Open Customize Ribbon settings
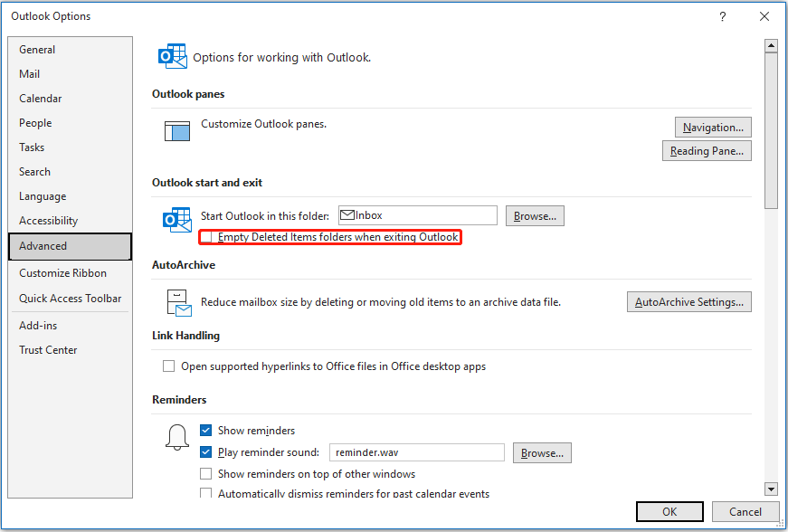Image resolution: width=788 pixels, height=532 pixels. [x=71, y=272]
